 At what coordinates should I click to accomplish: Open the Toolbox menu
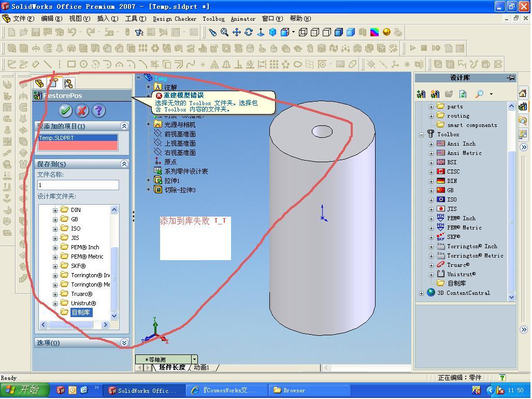coord(213,19)
